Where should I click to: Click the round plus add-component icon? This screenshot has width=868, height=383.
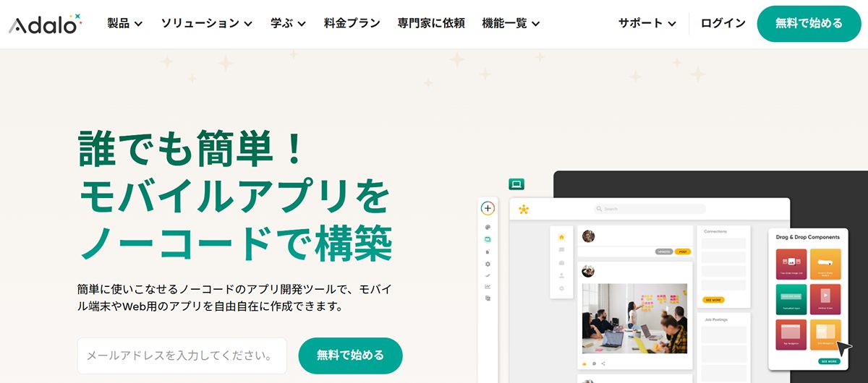click(x=488, y=208)
